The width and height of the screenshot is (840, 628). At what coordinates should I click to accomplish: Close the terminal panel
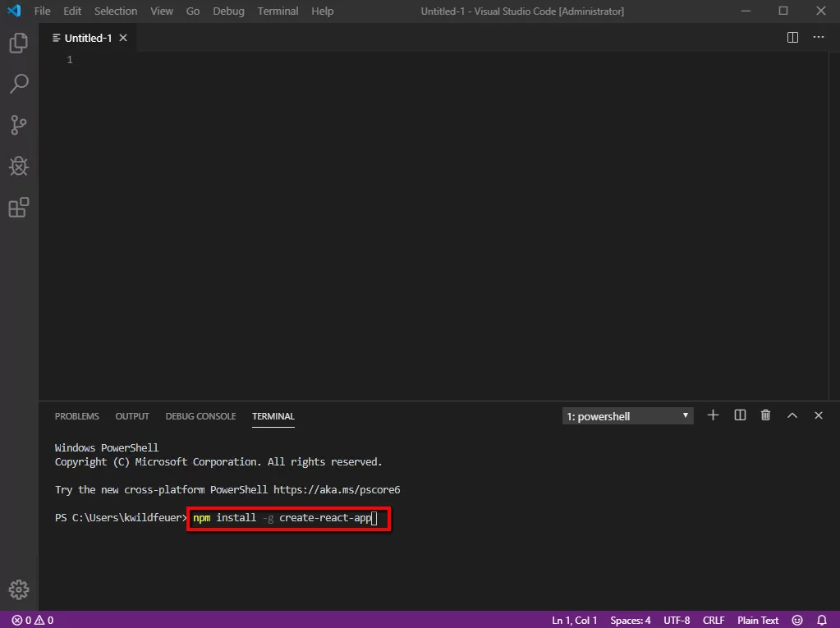pos(819,415)
